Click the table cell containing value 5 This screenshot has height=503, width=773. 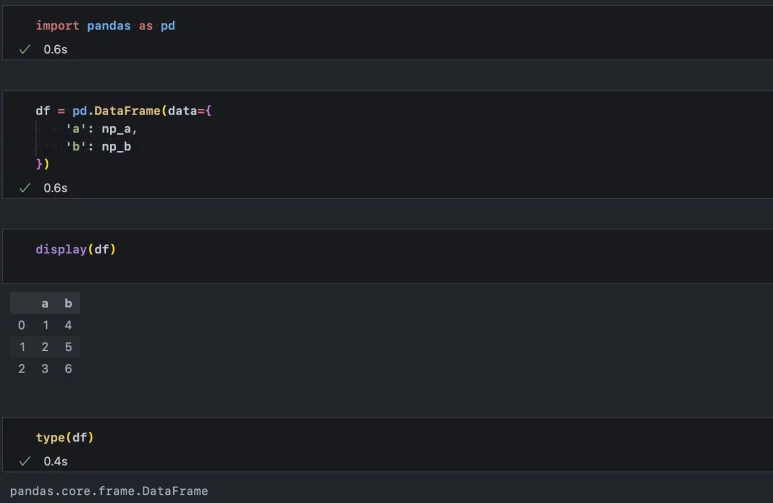coord(68,347)
